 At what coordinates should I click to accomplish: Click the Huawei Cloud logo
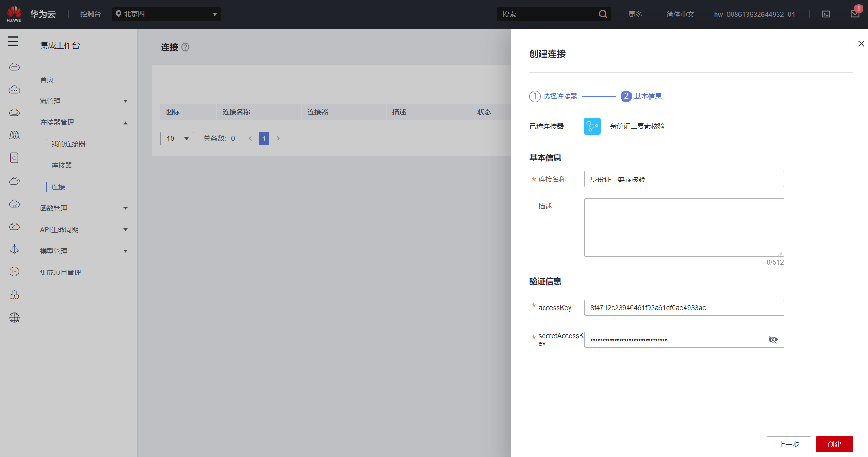click(x=14, y=14)
